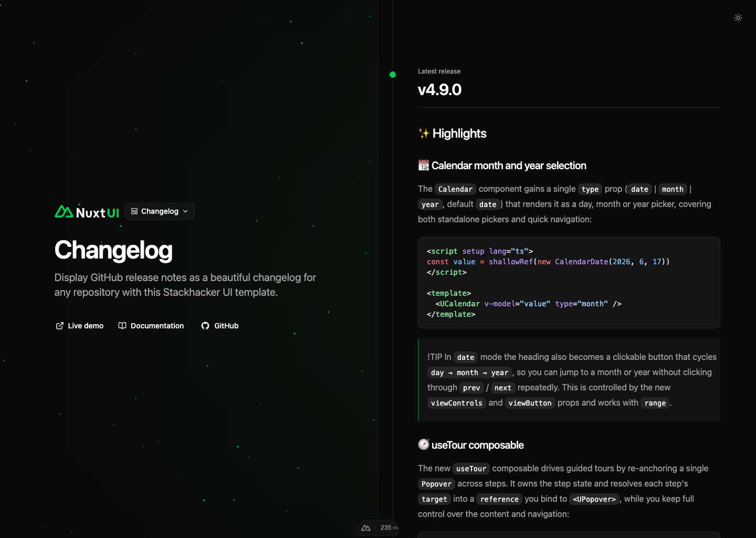
Task: Click the Nuxt UI logo
Action: click(x=87, y=212)
